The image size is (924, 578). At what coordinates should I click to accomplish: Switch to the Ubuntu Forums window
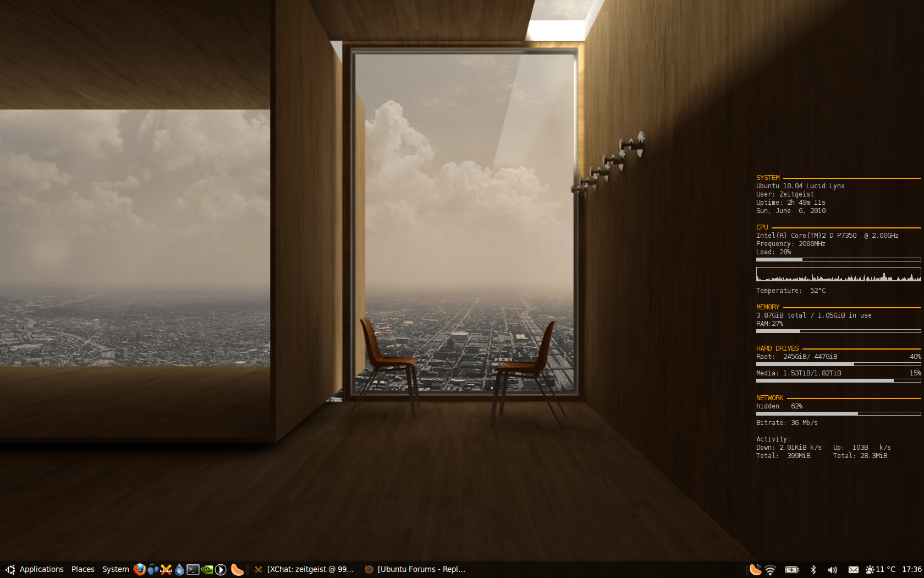pyautogui.click(x=415, y=569)
